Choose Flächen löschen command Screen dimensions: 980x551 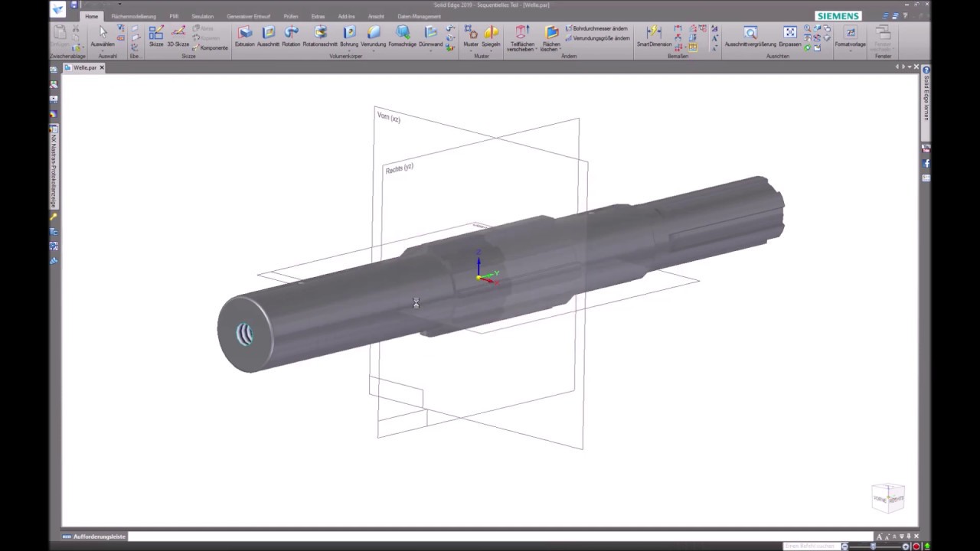[x=551, y=38]
